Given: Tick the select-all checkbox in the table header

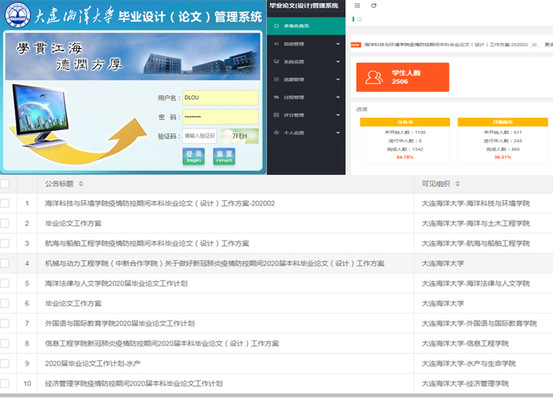Looking at the screenshot, I should point(5,183).
